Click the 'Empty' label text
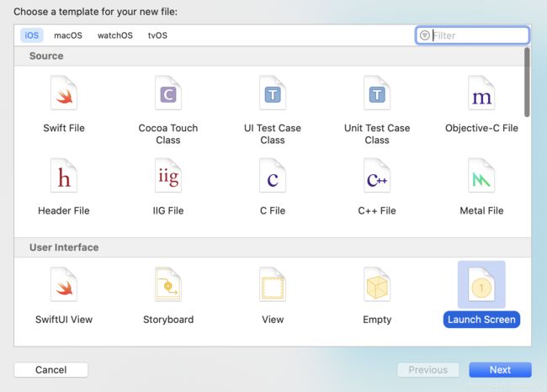 pos(377,320)
